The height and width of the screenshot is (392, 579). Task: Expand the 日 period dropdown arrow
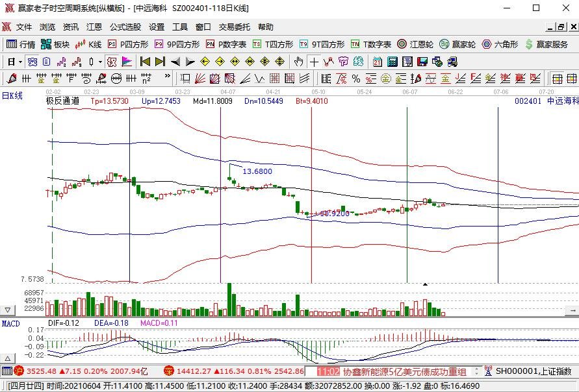[x=20, y=62]
